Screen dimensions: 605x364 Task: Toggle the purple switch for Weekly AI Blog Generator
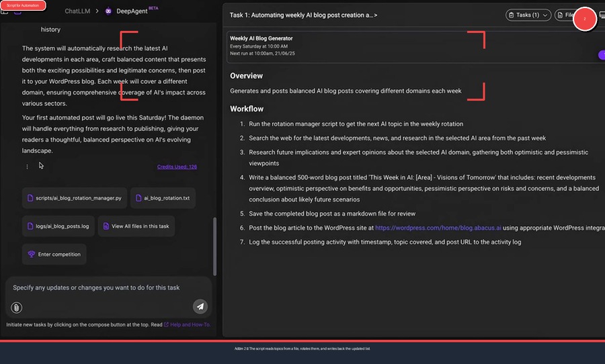tap(601, 55)
